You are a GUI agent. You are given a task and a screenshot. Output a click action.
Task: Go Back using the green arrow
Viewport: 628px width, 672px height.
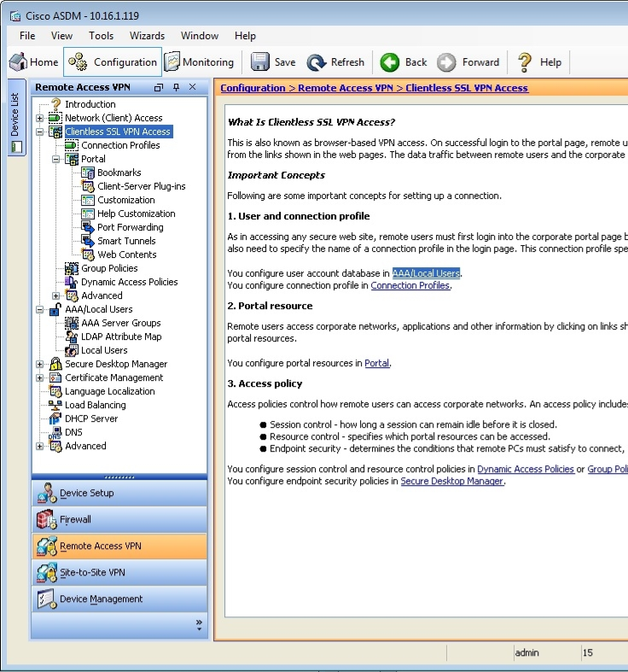[x=390, y=62]
